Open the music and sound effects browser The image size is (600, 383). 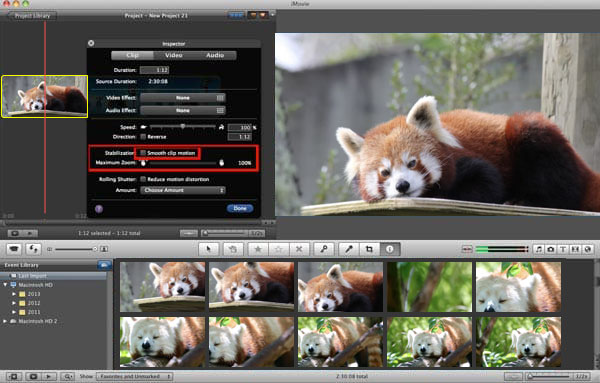point(539,249)
